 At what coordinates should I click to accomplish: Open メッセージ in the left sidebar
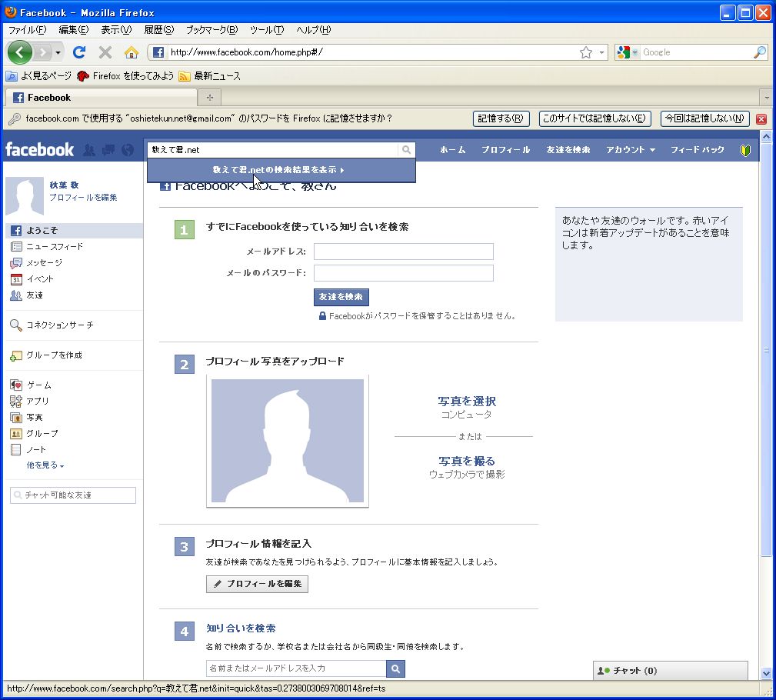point(44,263)
